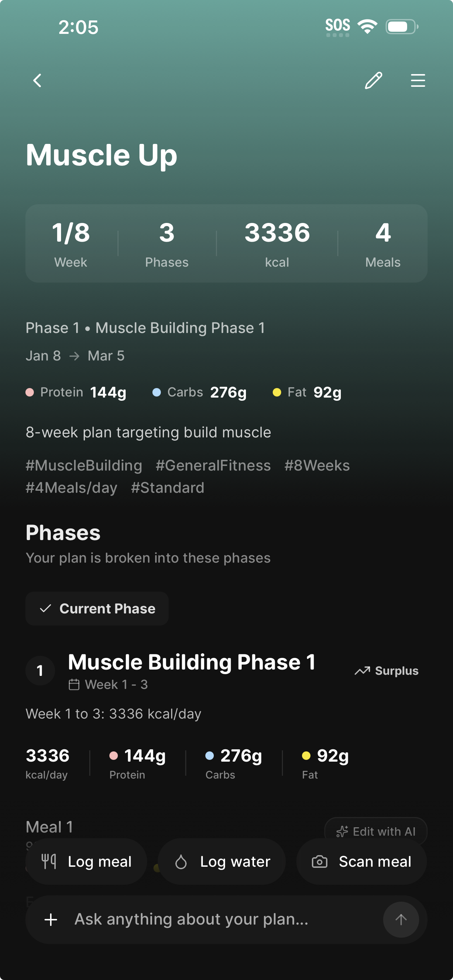Select the Phases count stat
Viewport: 453px width, 980px height.
coord(167,243)
